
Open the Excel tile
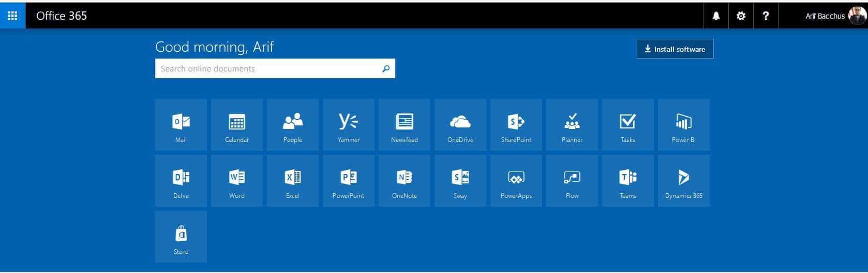tap(293, 181)
